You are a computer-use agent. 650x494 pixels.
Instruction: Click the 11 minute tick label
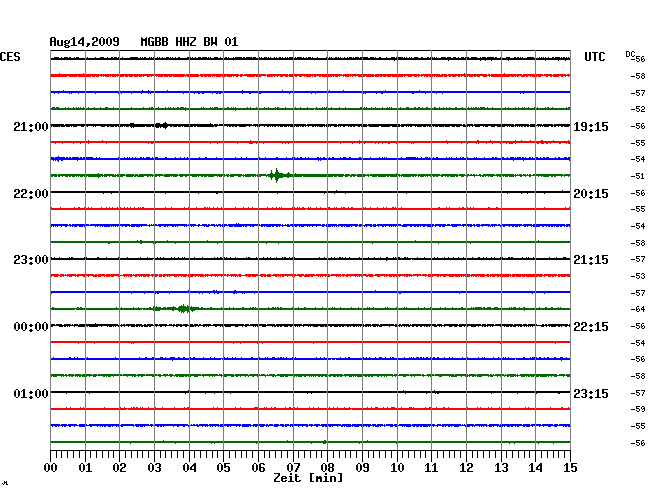tap(431, 467)
